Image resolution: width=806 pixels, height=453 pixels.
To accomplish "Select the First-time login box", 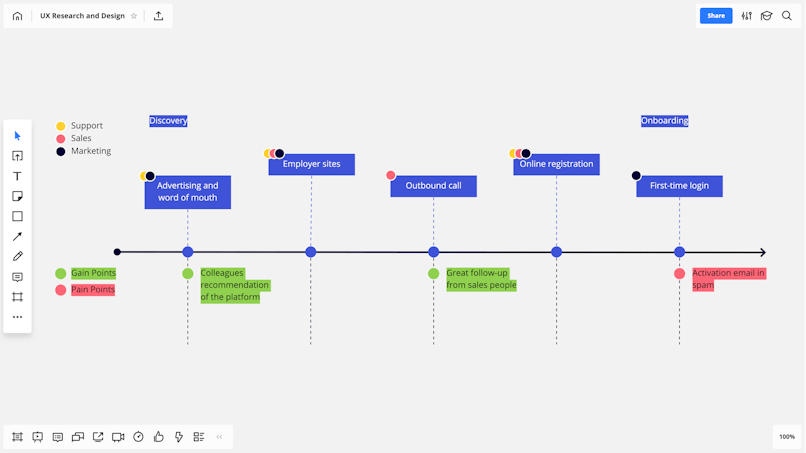I will coord(679,186).
